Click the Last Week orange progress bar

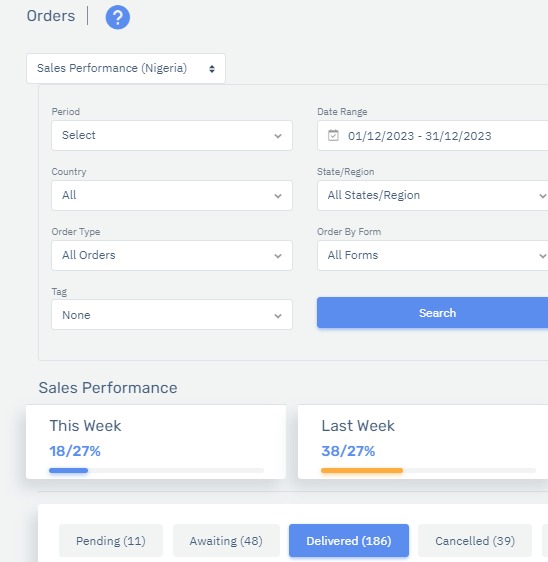[x=362, y=471]
